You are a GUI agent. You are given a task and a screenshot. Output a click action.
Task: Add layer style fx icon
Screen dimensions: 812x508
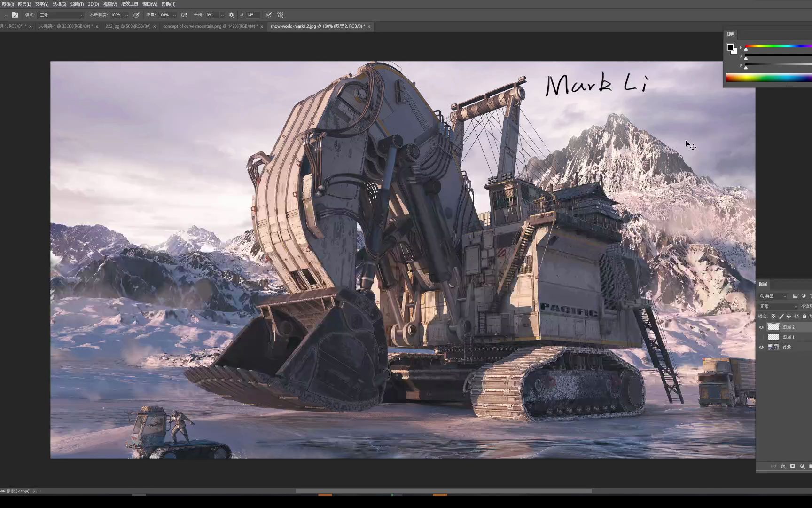tap(783, 466)
